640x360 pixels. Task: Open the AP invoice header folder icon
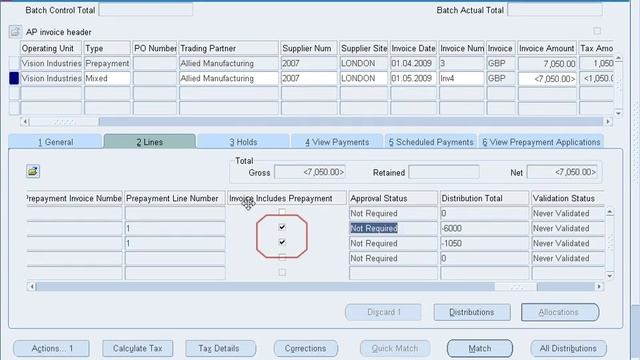(x=15, y=31)
